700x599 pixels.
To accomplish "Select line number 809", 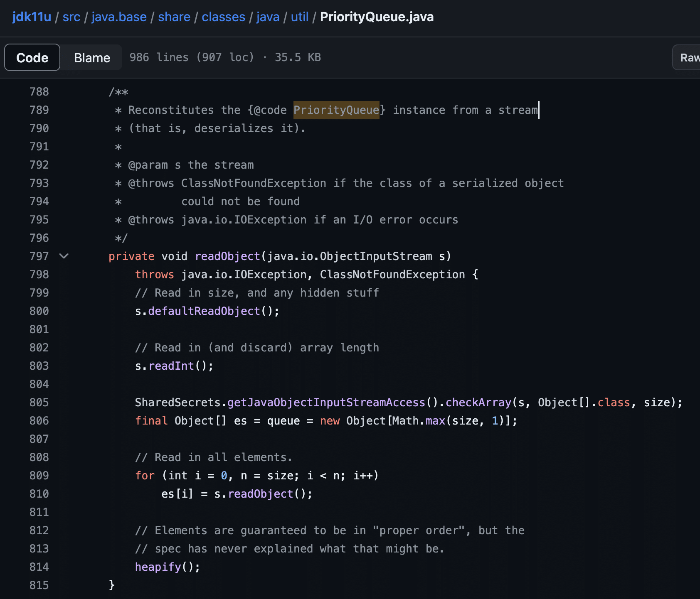I will 39,475.
